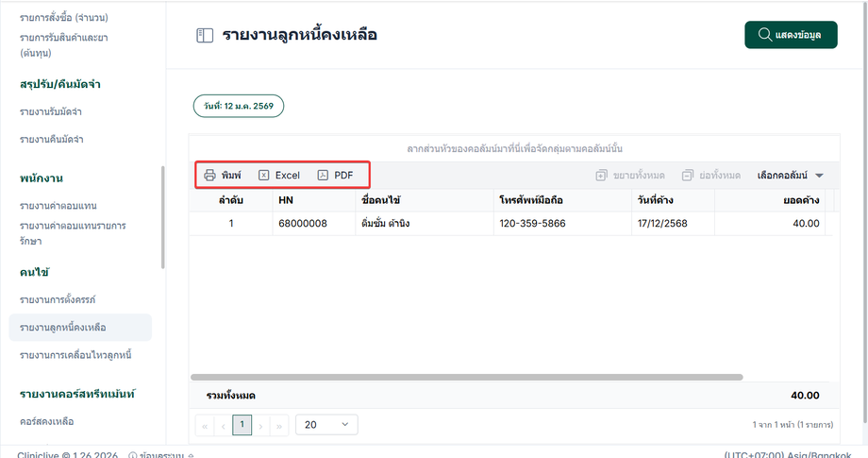Open รายการรับสินค้าและยา (ต้นทุน) report
Image resolution: width=868 pixels, height=458 pixels.
pyautogui.click(x=63, y=45)
